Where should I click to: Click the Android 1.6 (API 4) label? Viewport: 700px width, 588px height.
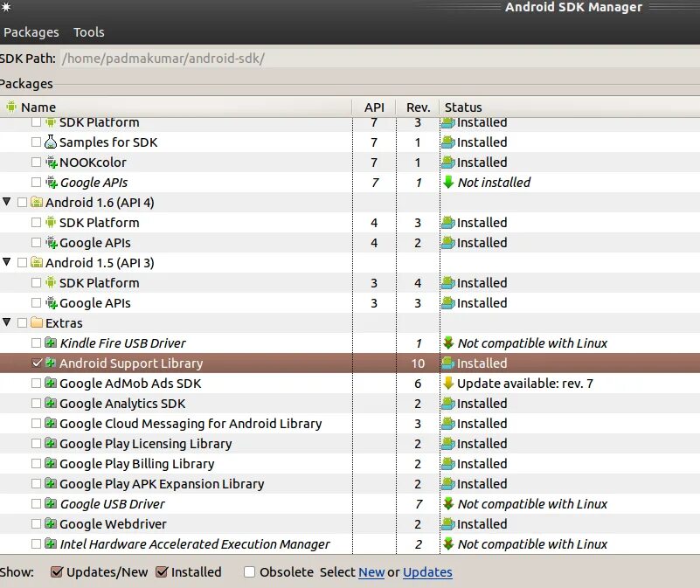[100, 202]
